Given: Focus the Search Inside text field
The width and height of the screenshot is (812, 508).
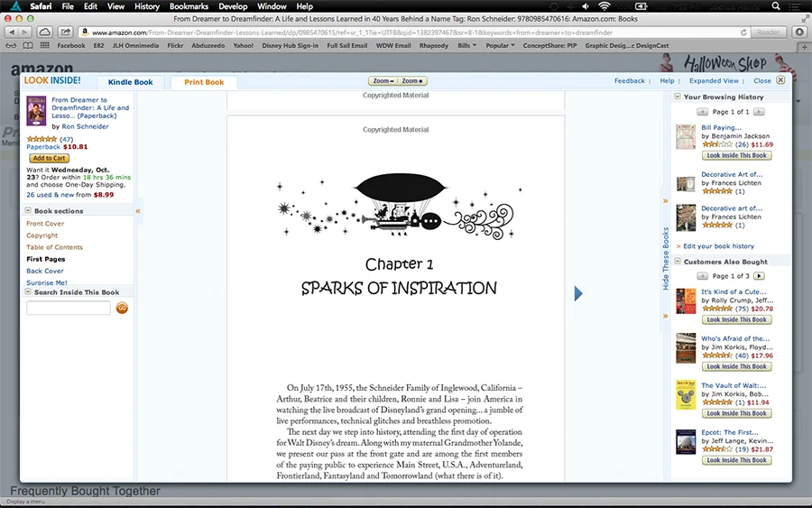Looking at the screenshot, I should pyautogui.click(x=69, y=308).
